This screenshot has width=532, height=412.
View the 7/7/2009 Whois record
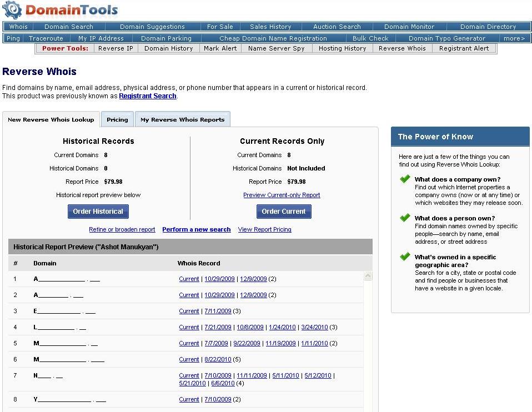point(216,344)
